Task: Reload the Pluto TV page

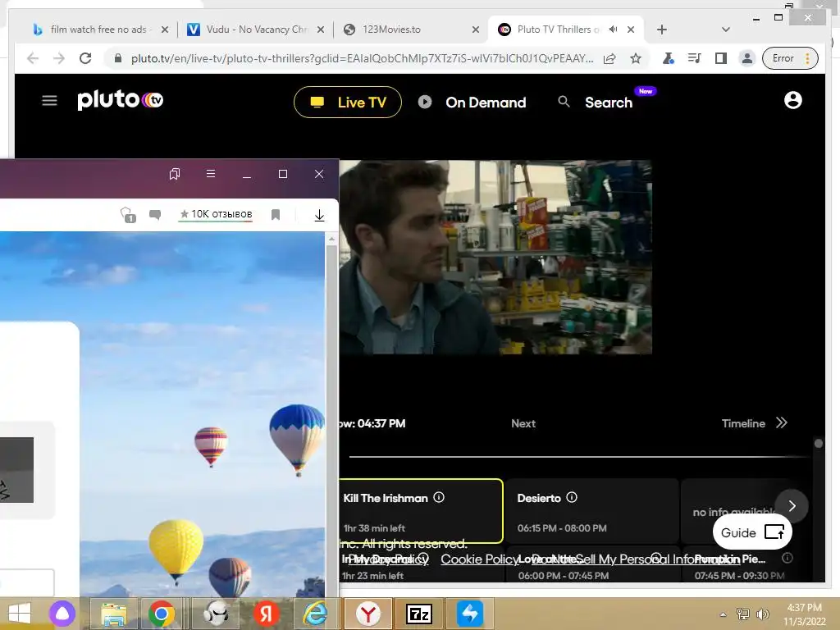Action: tap(85, 58)
